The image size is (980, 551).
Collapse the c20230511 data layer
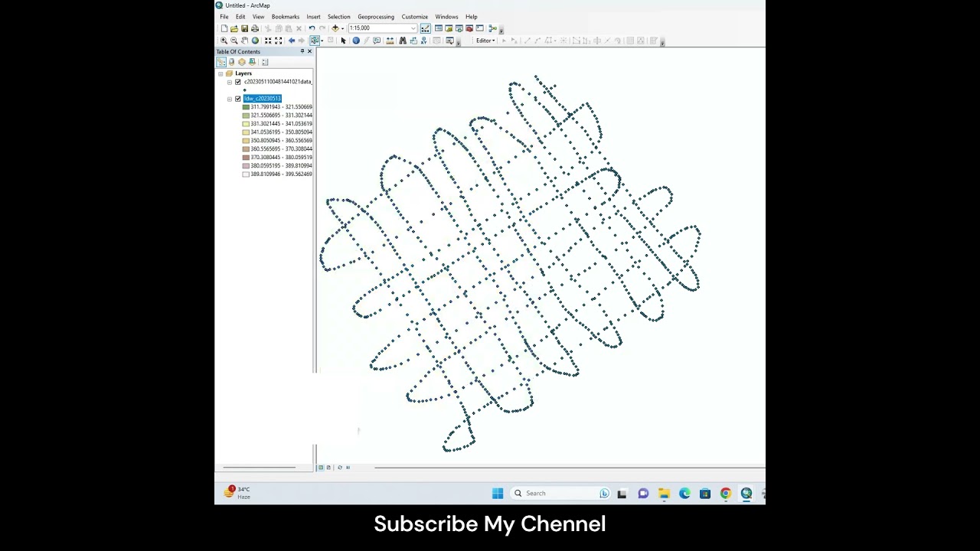(x=230, y=82)
